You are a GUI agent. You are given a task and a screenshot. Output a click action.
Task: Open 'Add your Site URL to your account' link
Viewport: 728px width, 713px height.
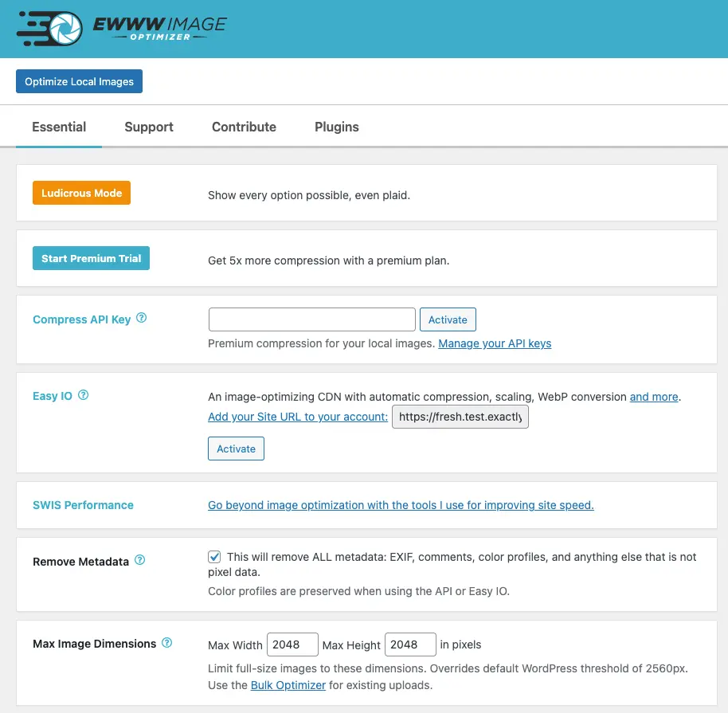[x=298, y=417]
